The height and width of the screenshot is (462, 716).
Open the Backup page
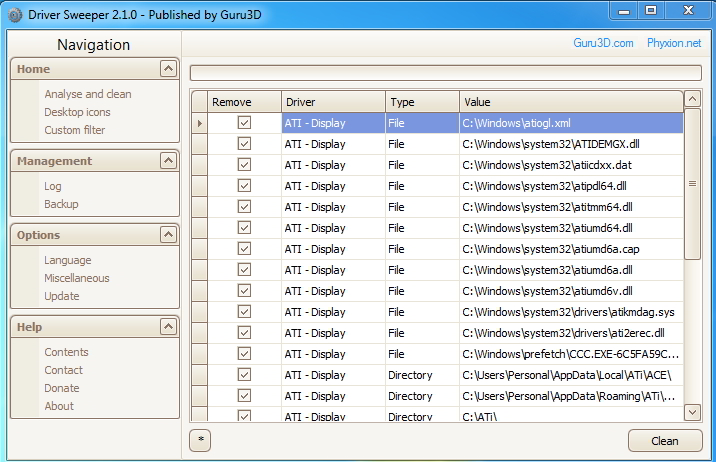[x=61, y=204]
